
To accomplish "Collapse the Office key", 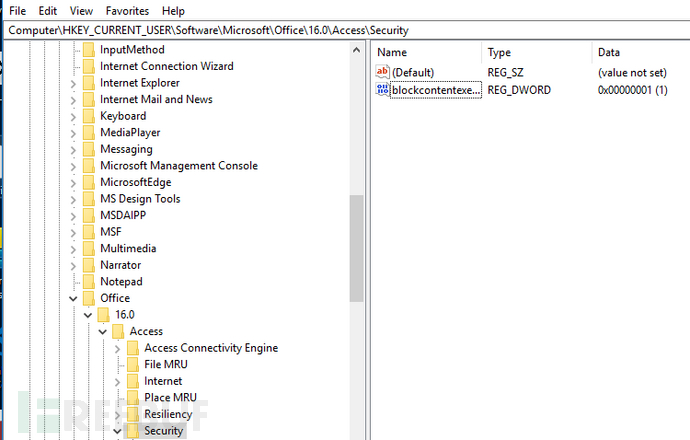I will coord(73,299).
